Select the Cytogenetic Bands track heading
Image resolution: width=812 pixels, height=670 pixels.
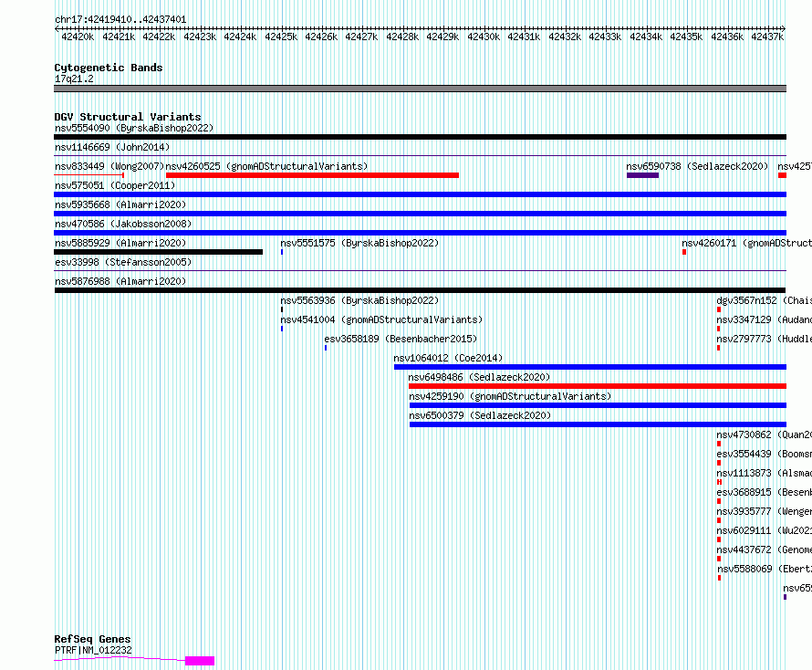[109, 68]
